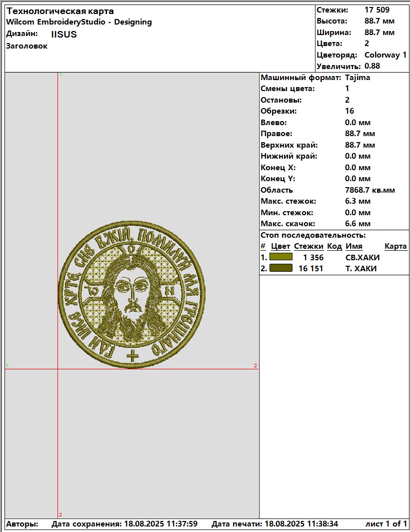This screenshot has width=410, height=532.
Task: Click the 'Карта' column header
Action: [396, 246]
